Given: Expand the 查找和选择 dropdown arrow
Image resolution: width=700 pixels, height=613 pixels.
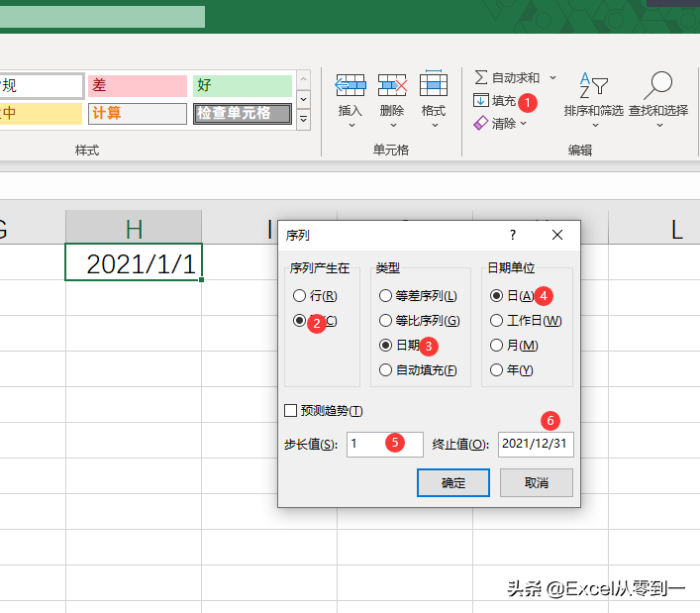Looking at the screenshot, I should 659,126.
